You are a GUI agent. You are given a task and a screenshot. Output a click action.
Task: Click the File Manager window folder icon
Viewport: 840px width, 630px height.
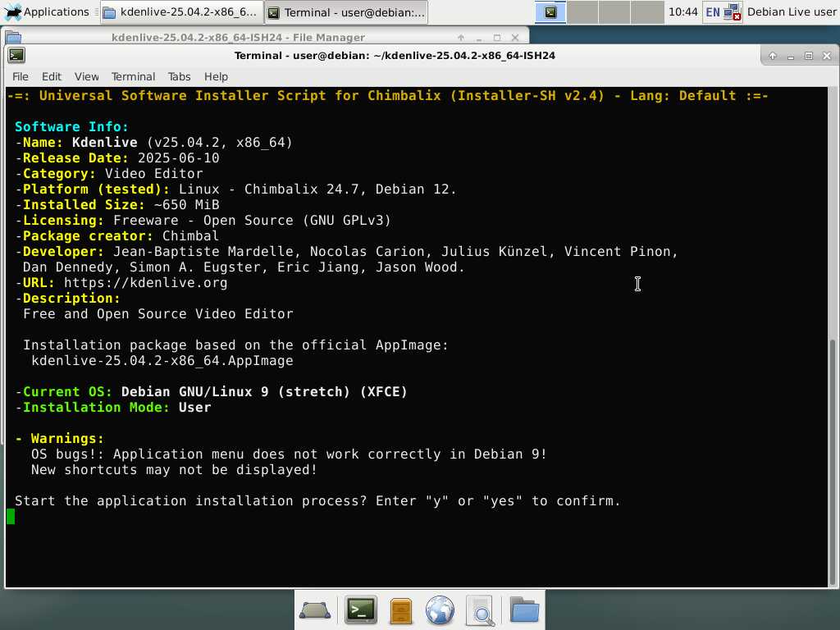13,38
